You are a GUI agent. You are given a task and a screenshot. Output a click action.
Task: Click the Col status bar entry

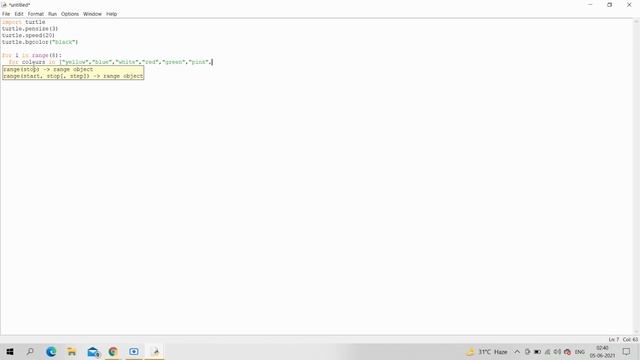630,339
